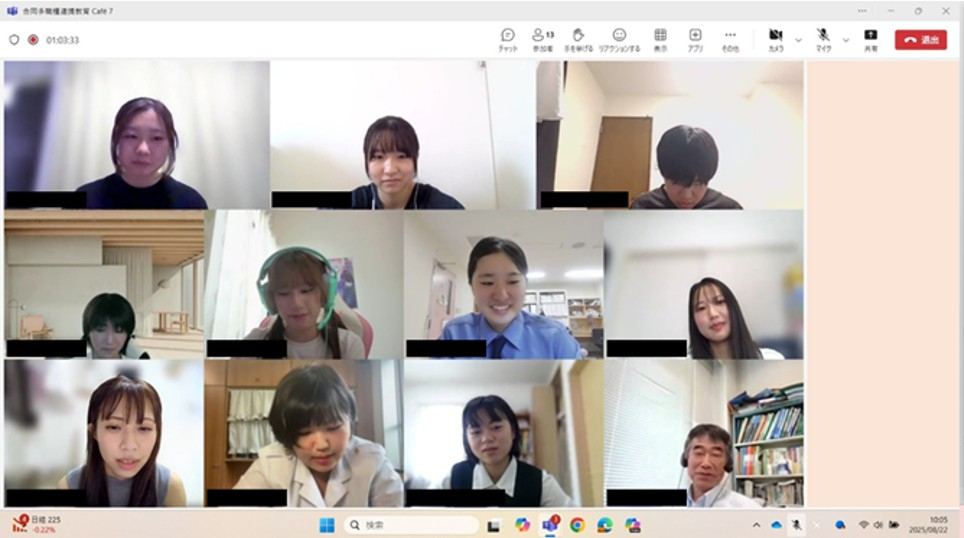The image size is (964, 538).
Task: Open the アプリ apps panel
Action: point(695,39)
